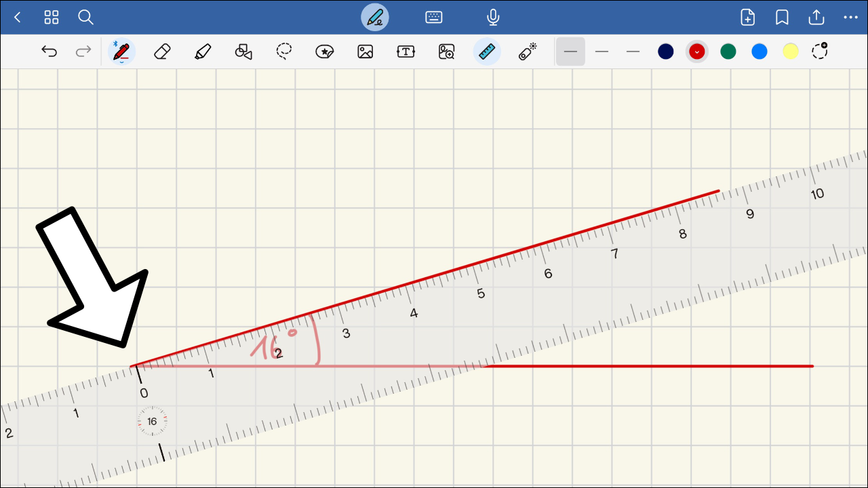Open the Stickers elements tool
The height and width of the screenshot is (488, 868).
325,52
